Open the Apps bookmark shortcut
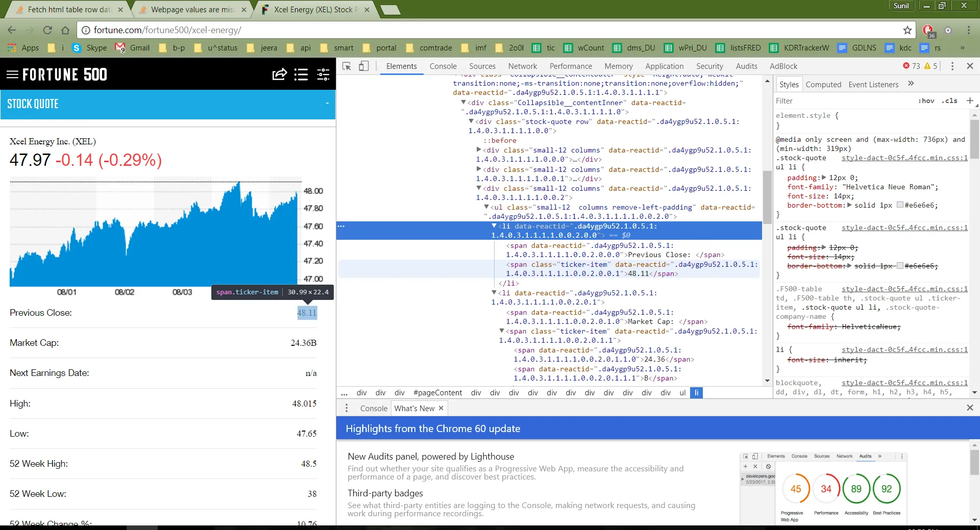Image resolution: width=980 pixels, height=530 pixels. [23, 48]
